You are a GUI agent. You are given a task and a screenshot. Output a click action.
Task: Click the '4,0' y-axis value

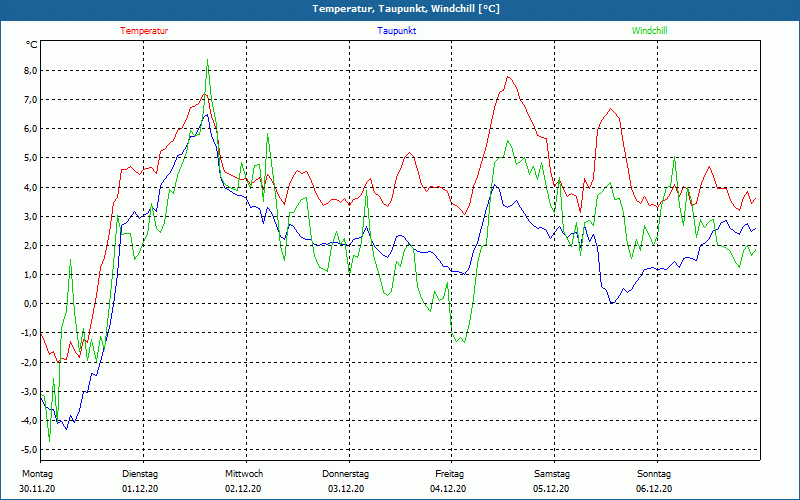click(x=31, y=187)
